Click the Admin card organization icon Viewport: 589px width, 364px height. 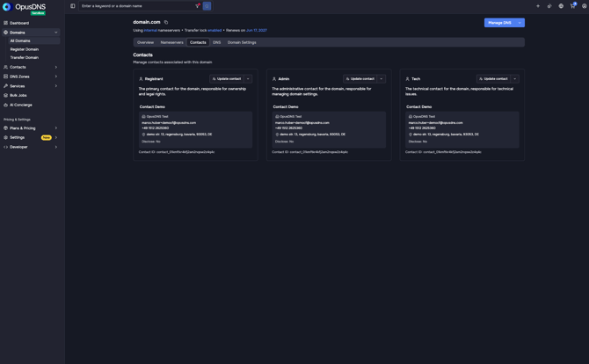pyautogui.click(x=277, y=116)
